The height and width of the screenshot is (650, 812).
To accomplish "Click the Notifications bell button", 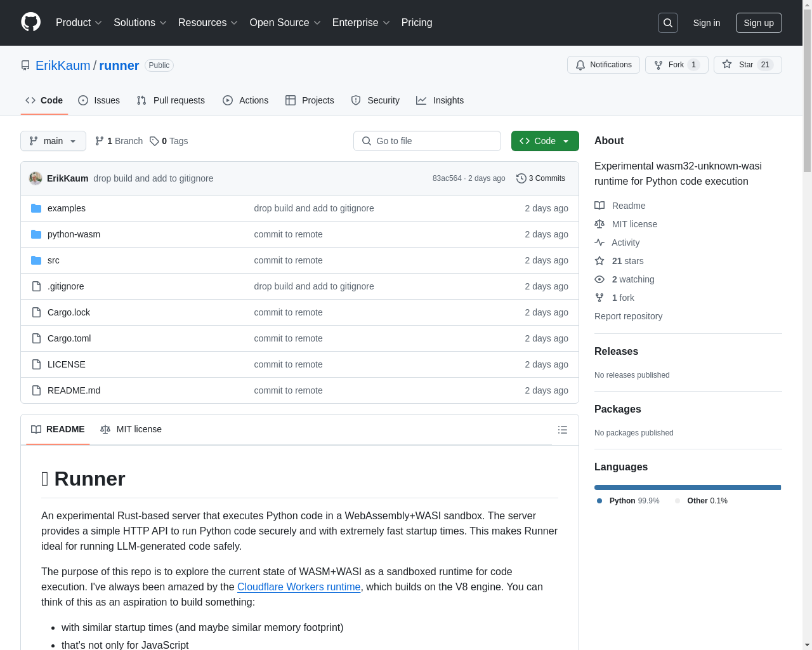I will click(603, 65).
